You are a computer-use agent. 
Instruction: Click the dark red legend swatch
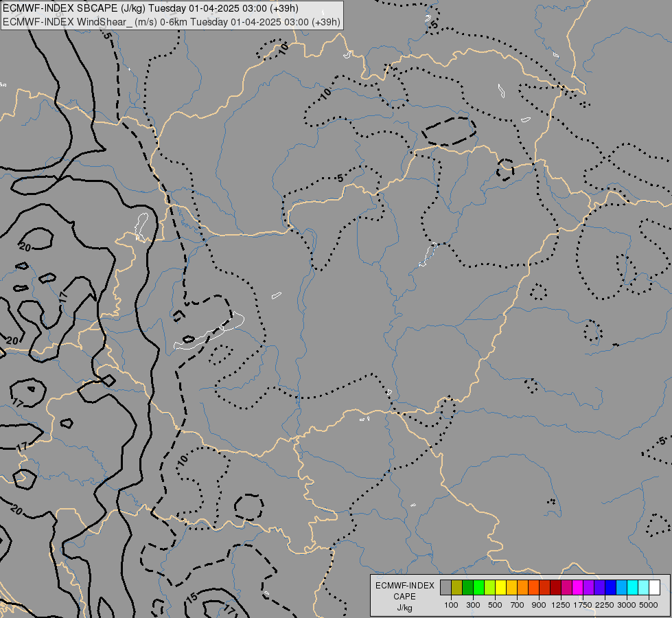pyautogui.click(x=555, y=587)
